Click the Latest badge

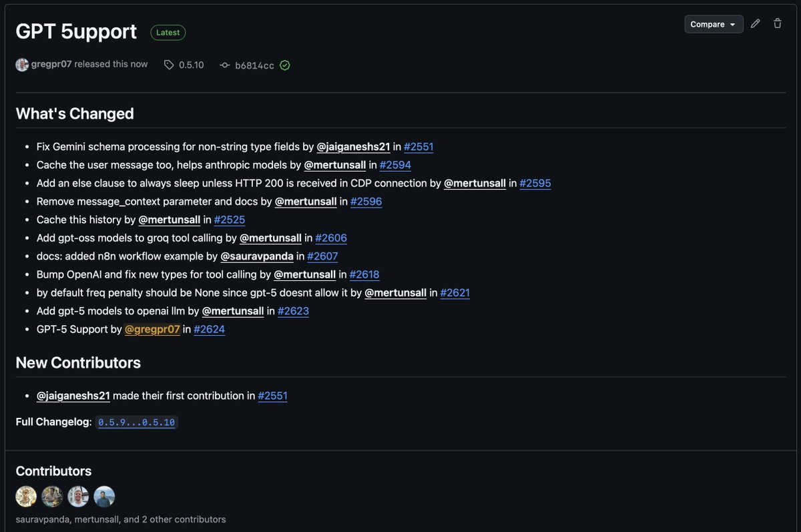[x=168, y=32]
